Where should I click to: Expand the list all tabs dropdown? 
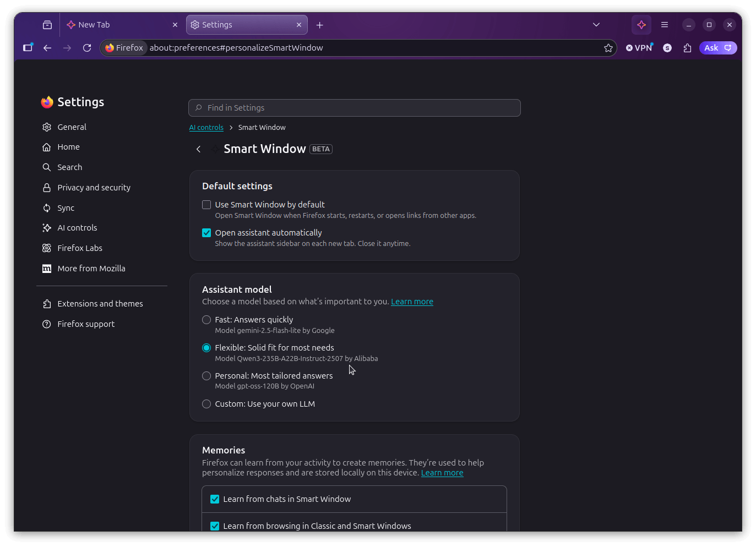(596, 25)
